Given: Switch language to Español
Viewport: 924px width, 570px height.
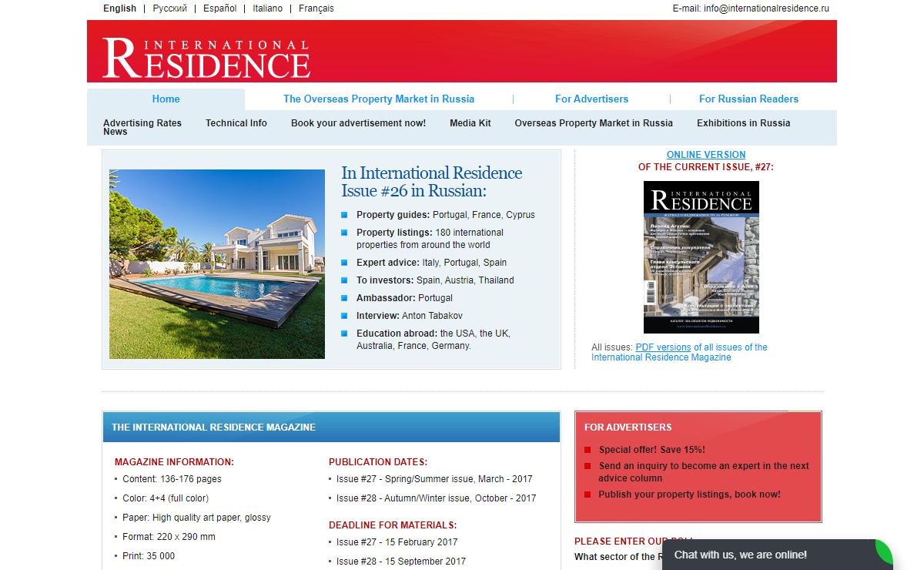Looking at the screenshot, I should pyautogui.click(x=220, y=8).
